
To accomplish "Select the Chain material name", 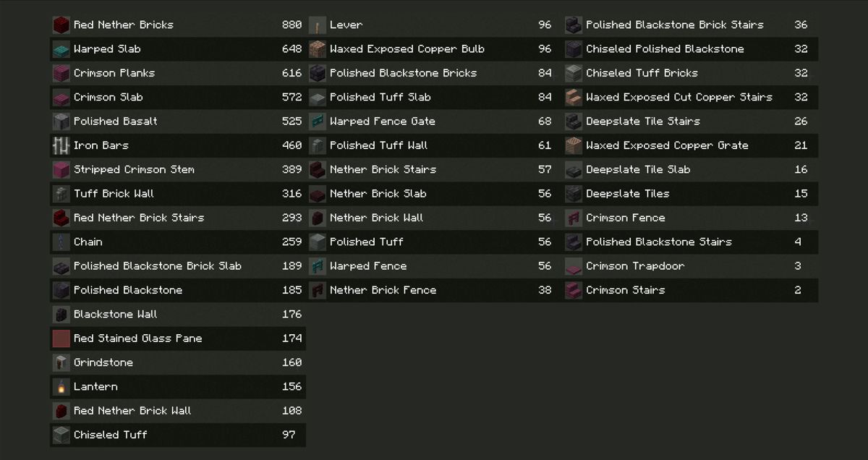I will (x=88, y=242).
